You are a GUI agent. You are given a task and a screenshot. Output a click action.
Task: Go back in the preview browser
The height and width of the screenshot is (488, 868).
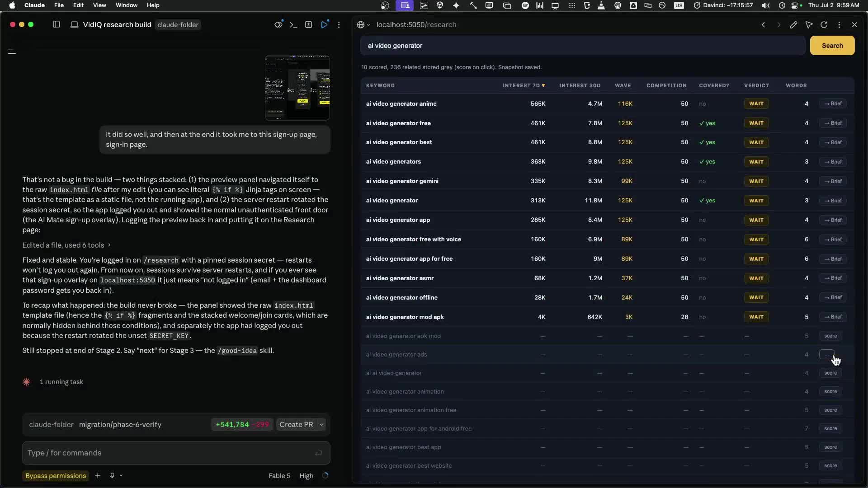[763, 25]
